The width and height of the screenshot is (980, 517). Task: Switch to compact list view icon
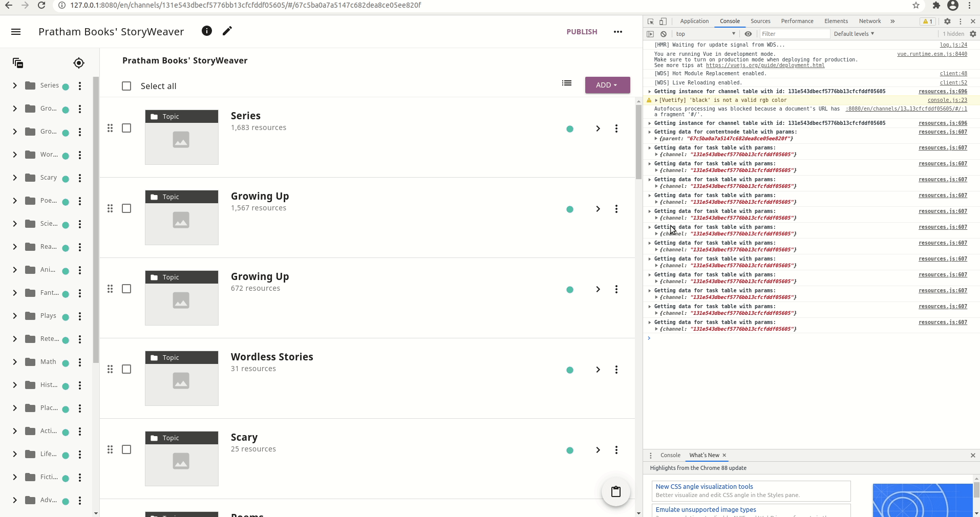567,83
